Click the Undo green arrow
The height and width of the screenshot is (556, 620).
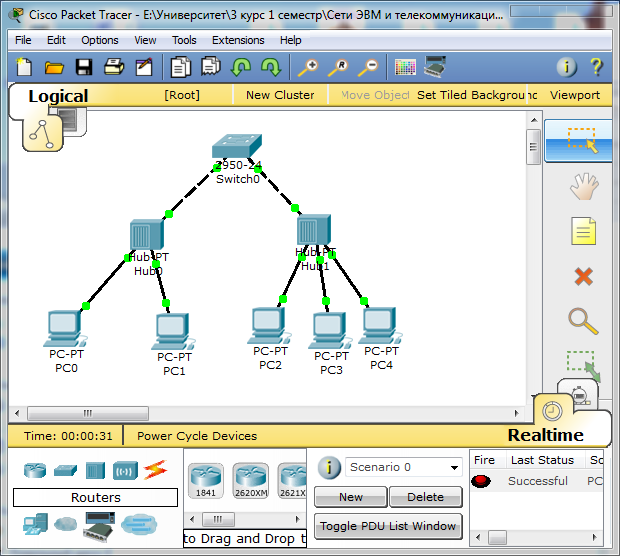point(241,67)
